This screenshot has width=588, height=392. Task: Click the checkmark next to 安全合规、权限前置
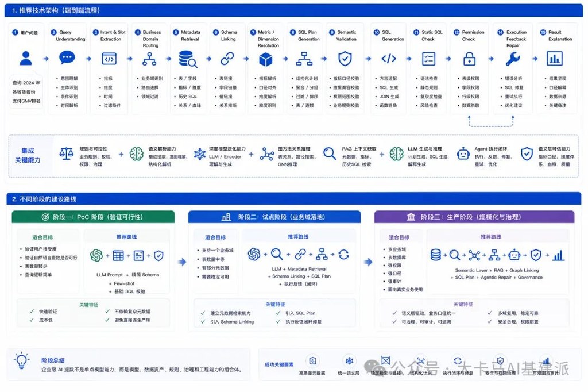tap(489, 321)
